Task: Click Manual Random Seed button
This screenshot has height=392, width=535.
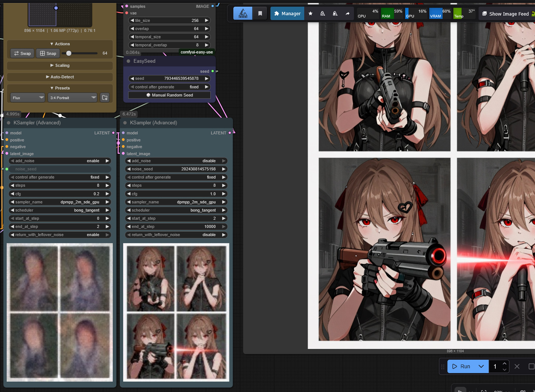Action: coord(170,95)
